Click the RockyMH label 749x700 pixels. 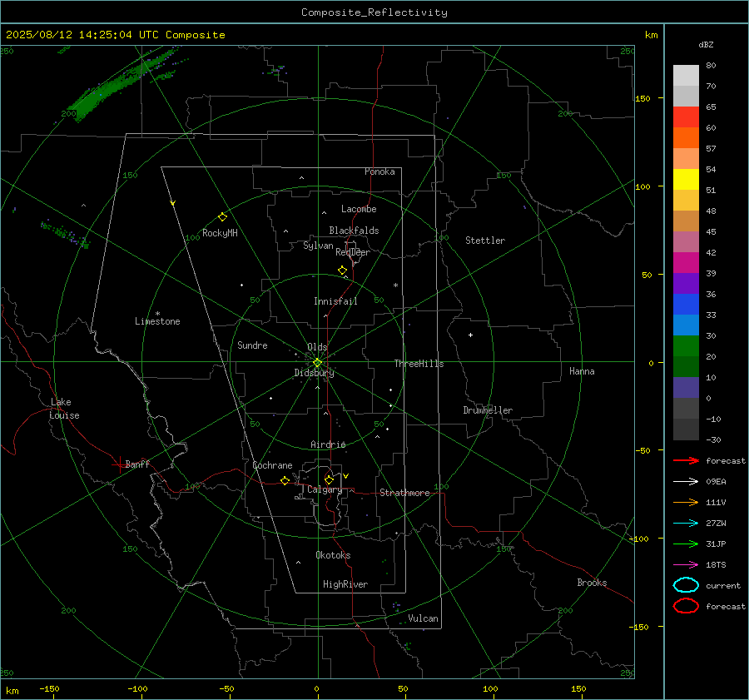point(220,233)
